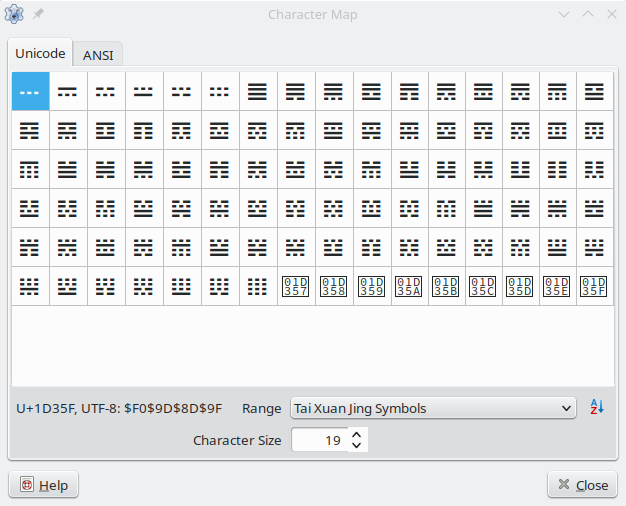Maximize the Character Map window
Image resolution: width=626 pixels, height=506 pixels.
(587, 15)
